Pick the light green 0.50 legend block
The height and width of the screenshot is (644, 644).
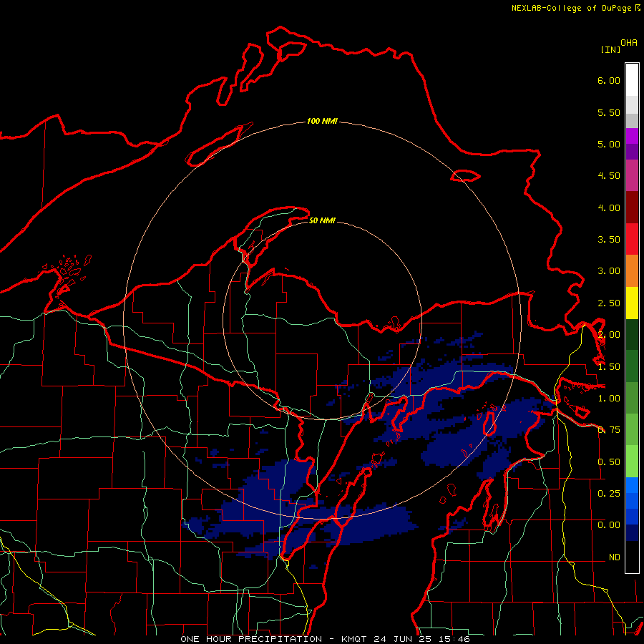point(632,462)
